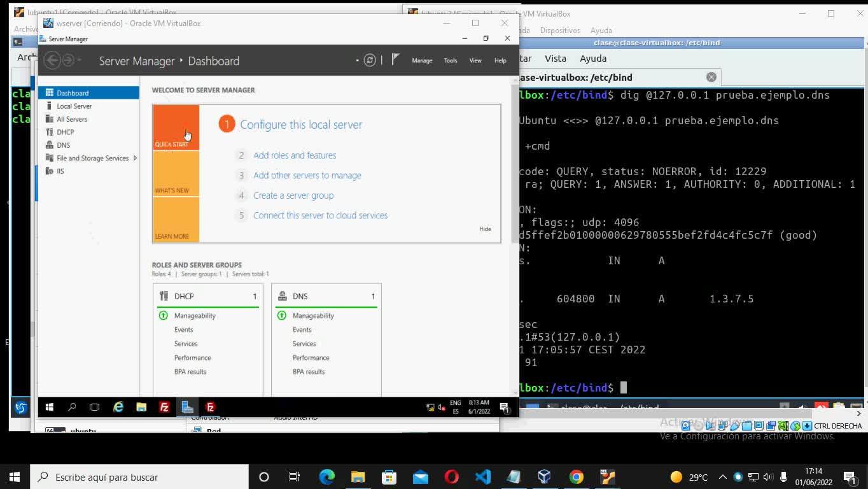Switch to the Learn More tile
Screen dimensions: 868x489
click(x=176, y=219)
